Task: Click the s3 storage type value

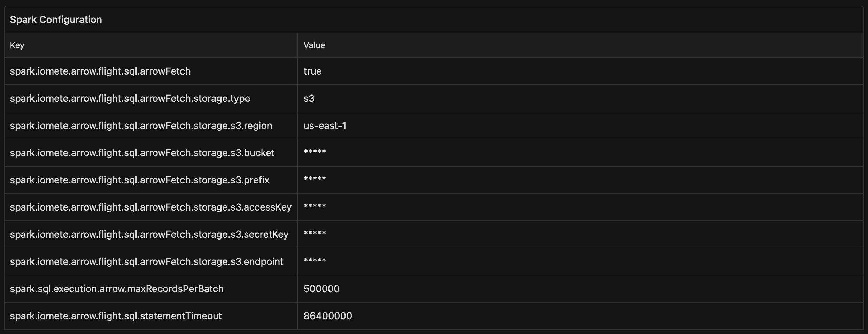Action: click(309, 98)
